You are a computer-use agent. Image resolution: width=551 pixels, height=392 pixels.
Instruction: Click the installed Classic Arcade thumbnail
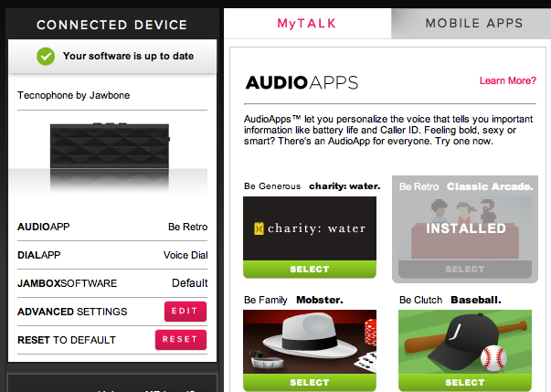pyautogui.click(x=465, y=228)
